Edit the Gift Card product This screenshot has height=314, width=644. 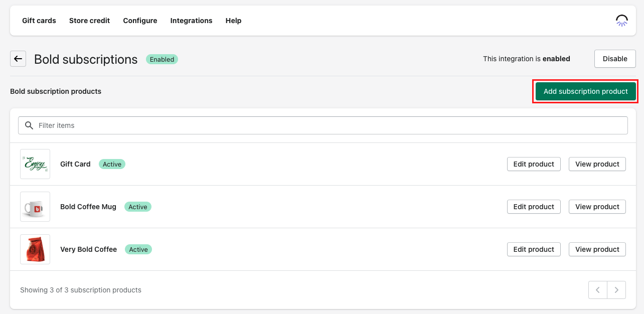tap(534, 164)
